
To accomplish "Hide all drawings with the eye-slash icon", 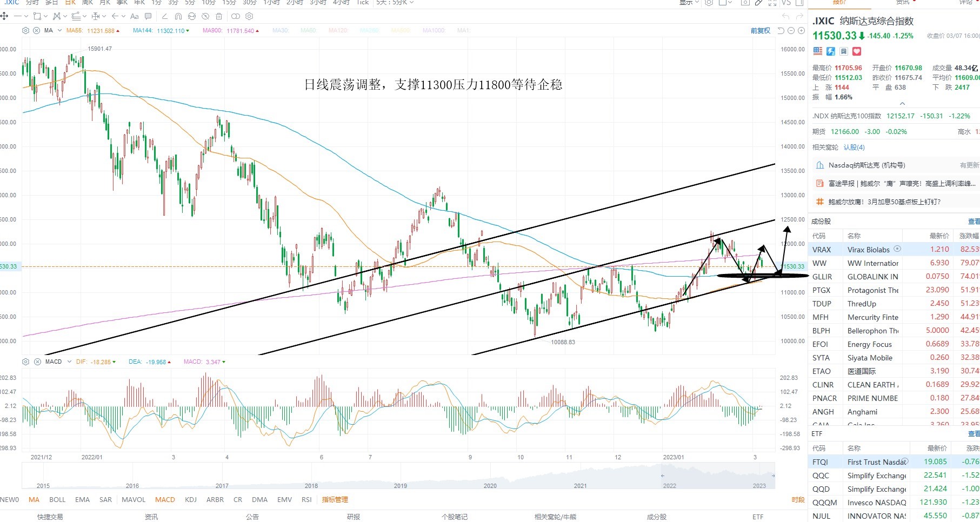I will [x=205, y=16].
